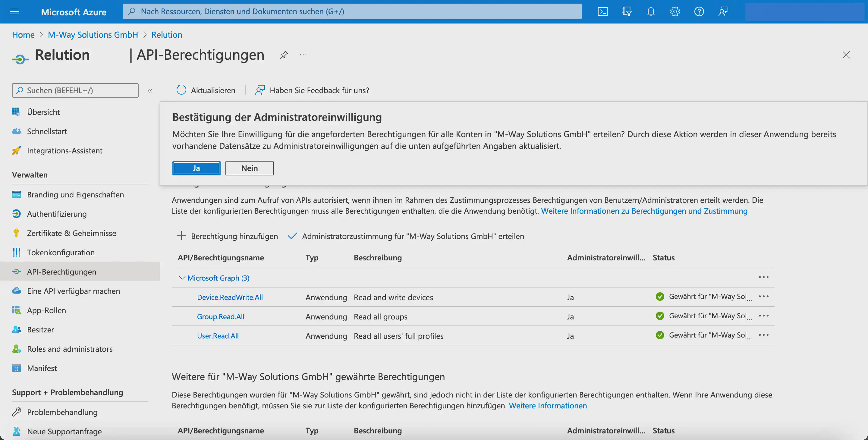
Task: Open the help question mark icon
Action: tap(699, 11)
